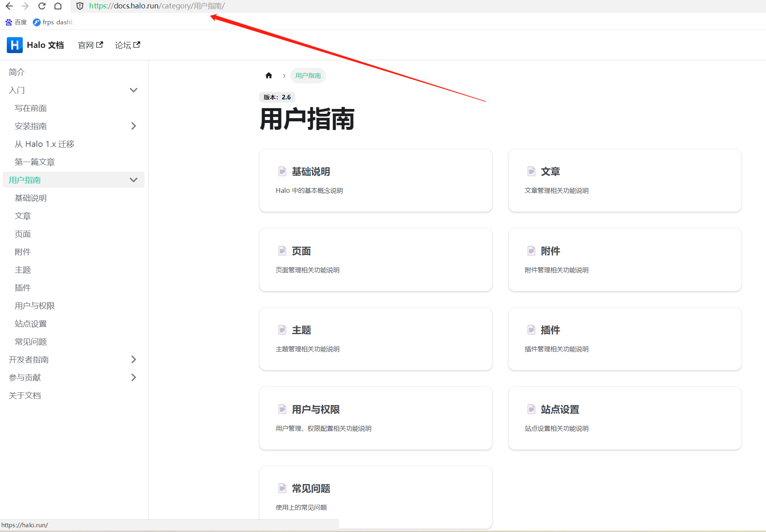Open the 基础说明 card
This screenshot has width=766, height=532.
click(376, 180)
